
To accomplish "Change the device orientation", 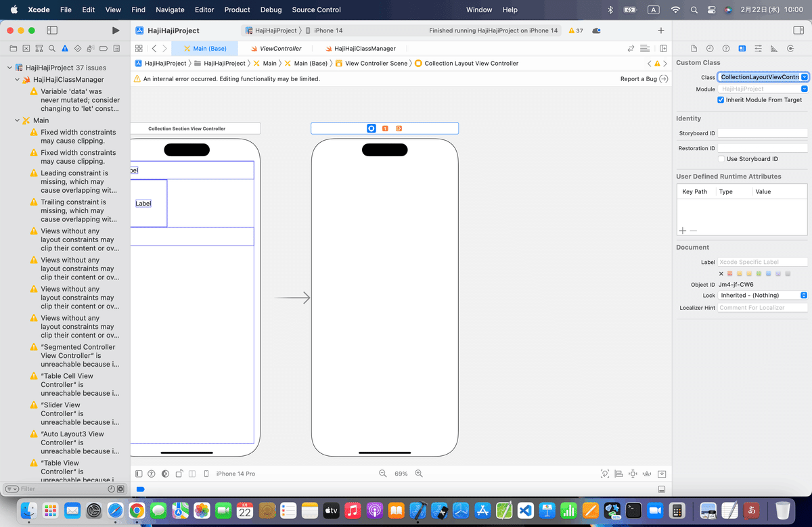I will point(179,474).
